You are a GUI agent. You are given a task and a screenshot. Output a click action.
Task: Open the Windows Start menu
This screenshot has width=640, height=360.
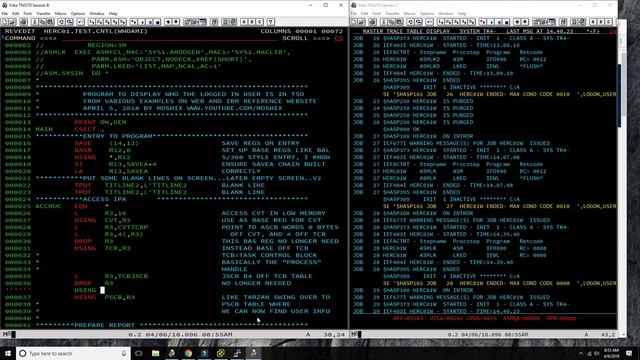point(8,353)
